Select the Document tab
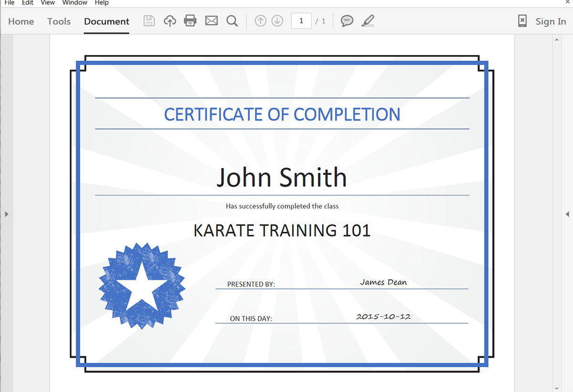573x392 pixels. point(106,21)
